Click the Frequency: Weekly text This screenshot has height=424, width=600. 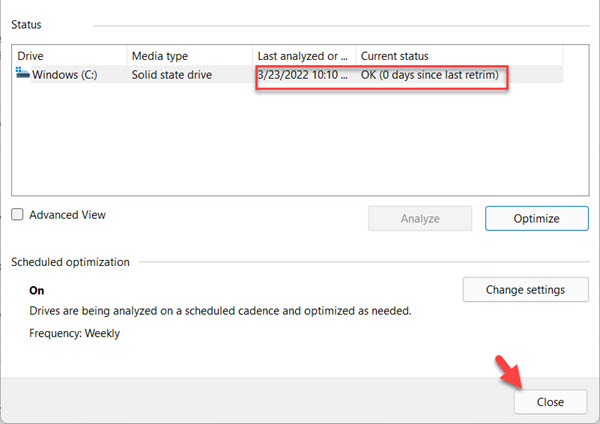(74, 333)
